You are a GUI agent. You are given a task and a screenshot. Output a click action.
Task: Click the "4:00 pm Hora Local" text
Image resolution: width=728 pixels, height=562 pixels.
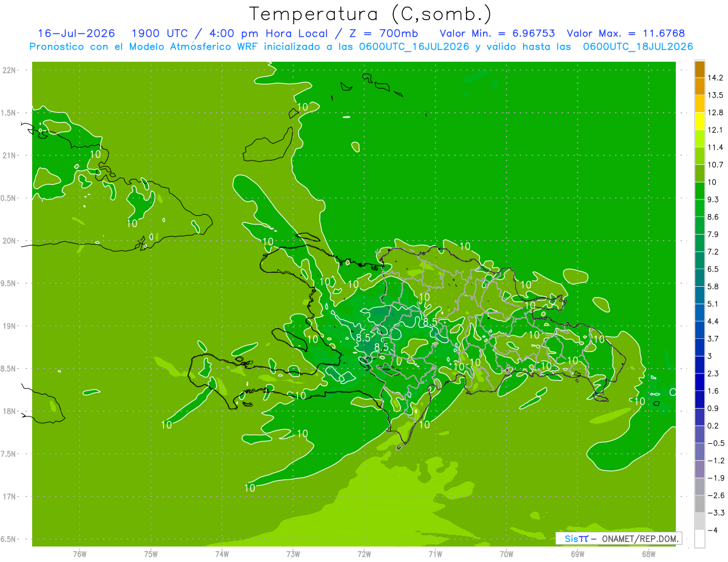tap(269, 33)
